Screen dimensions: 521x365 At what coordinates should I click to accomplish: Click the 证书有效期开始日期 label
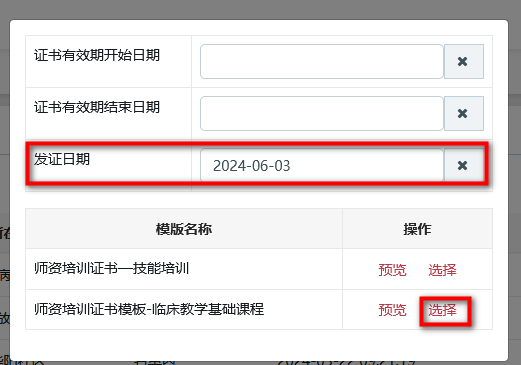(x=97, y=55)
